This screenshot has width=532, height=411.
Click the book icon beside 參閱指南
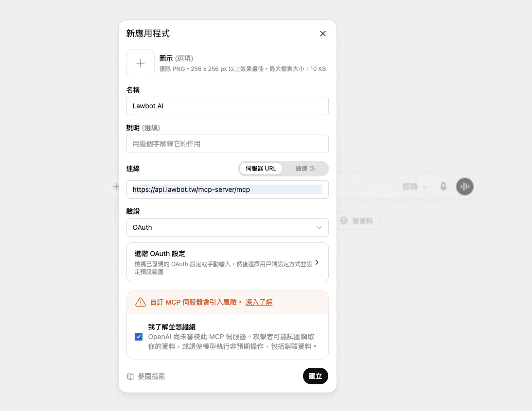click(131, 376)
